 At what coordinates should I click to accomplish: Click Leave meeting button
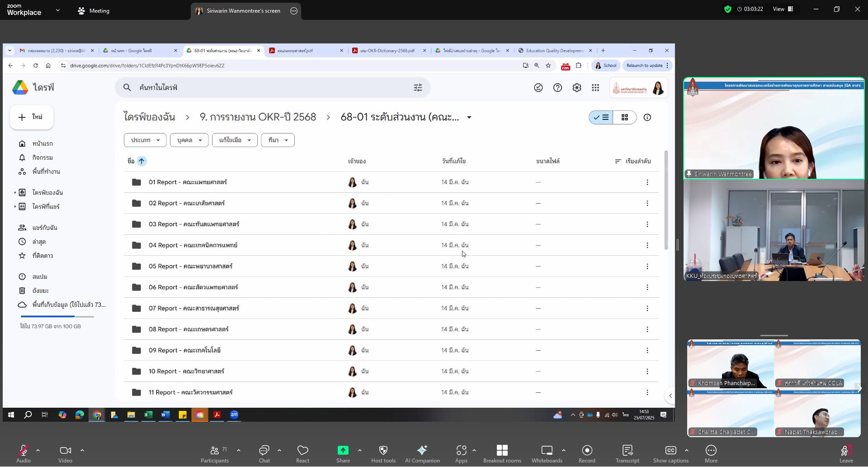tap(846, 454)
